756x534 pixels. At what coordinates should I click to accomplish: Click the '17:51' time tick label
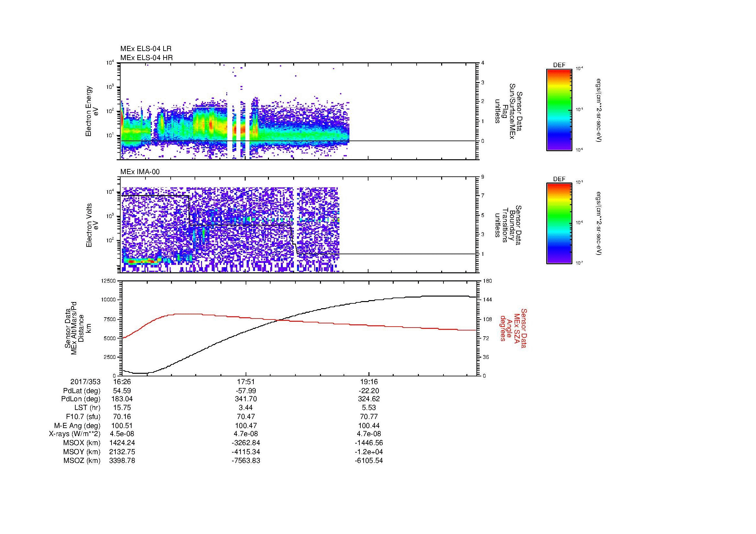click(246, 382)
